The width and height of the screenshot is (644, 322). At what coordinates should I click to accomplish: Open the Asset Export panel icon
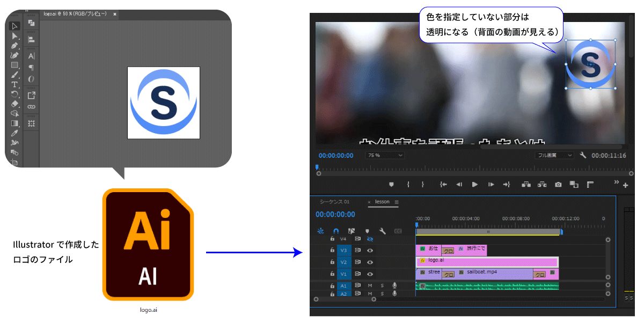pos(31,96)
